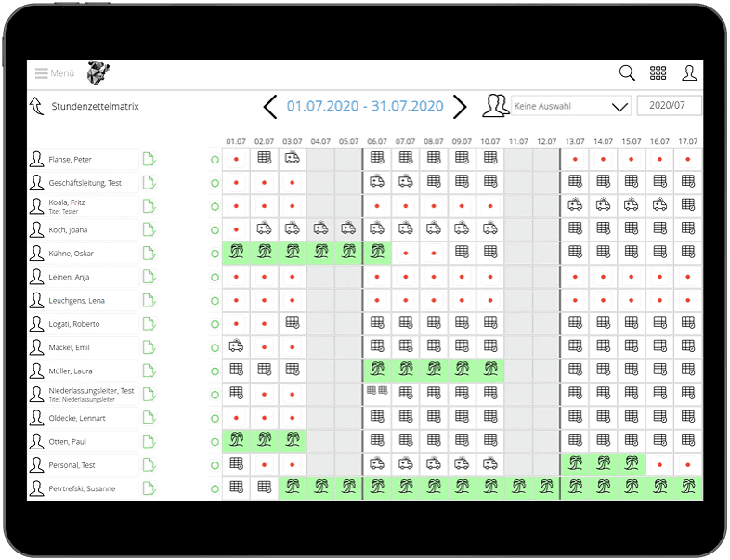Screen dimensions: 730x560
Task: Go to the previous month arrow
Action: pos(270,106)
